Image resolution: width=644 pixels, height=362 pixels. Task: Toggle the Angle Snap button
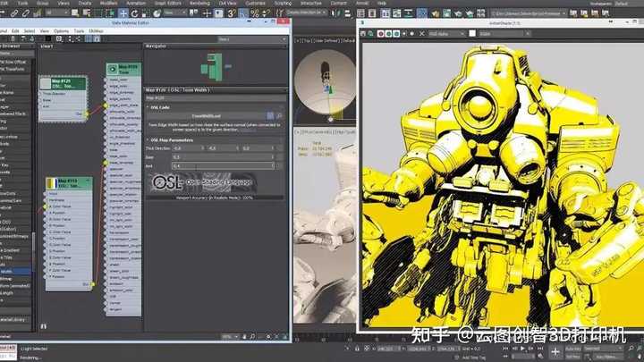coord(243,13)
